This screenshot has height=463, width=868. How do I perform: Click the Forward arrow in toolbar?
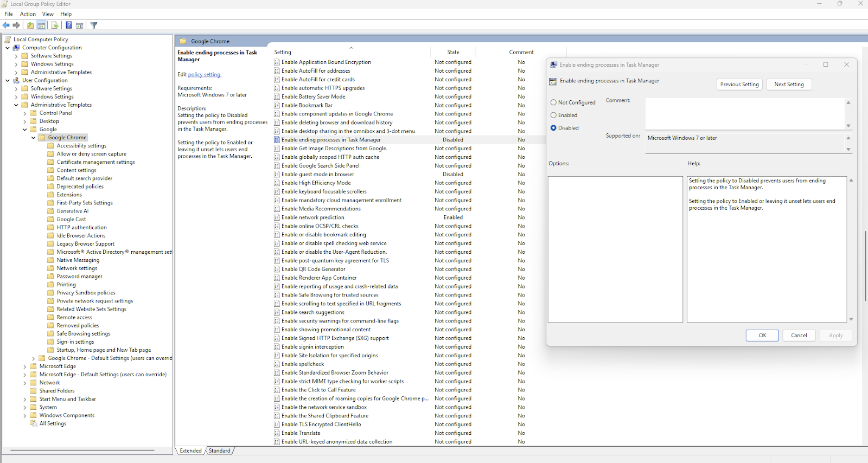pos(16,25)
